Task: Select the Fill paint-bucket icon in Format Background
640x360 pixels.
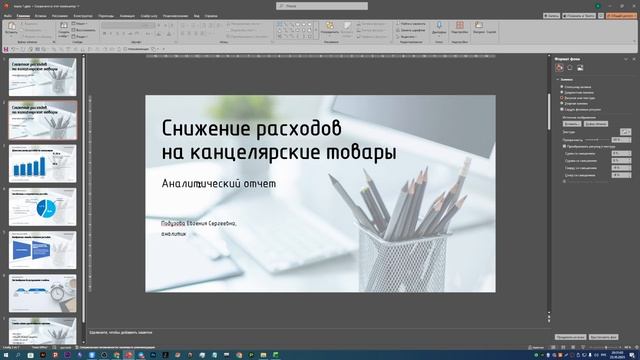Action: coord(560,68)
